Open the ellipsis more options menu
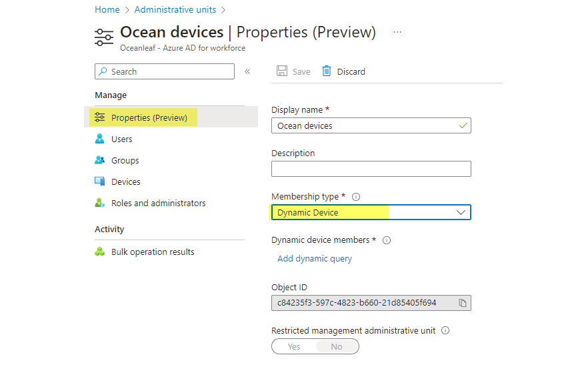 coord(397,32)
